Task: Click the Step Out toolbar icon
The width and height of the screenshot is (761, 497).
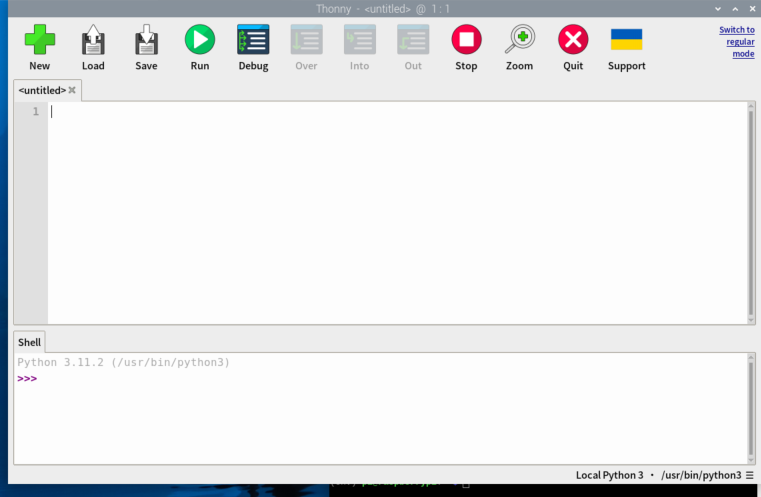Action: click(x=413, y=39)
